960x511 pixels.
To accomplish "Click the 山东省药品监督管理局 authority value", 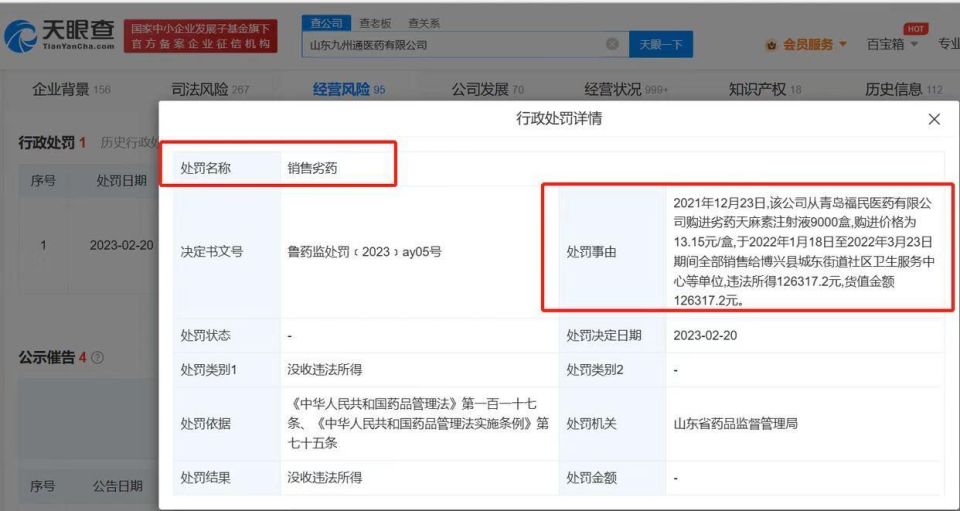I will click(x=735, y=423).
